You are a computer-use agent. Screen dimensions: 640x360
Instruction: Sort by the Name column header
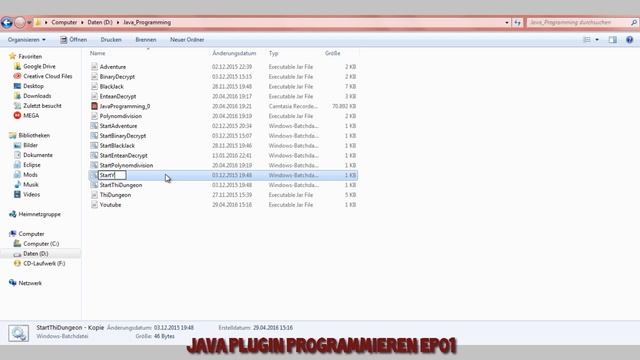[98, 53]
